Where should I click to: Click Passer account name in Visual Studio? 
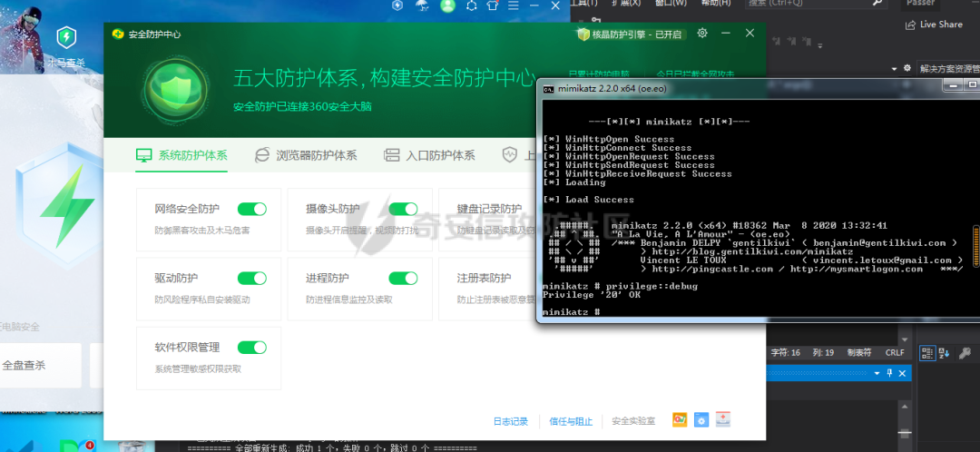point(920,3)
